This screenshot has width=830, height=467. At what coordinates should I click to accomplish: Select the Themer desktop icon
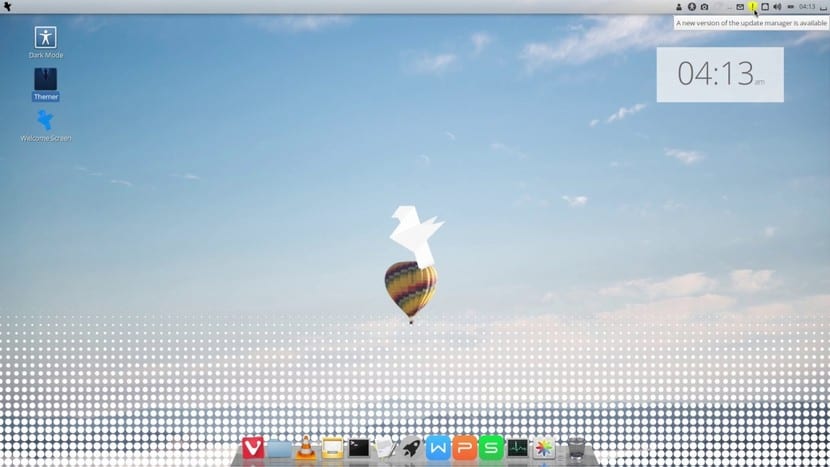pyautogui.click(x=45, y=79)
